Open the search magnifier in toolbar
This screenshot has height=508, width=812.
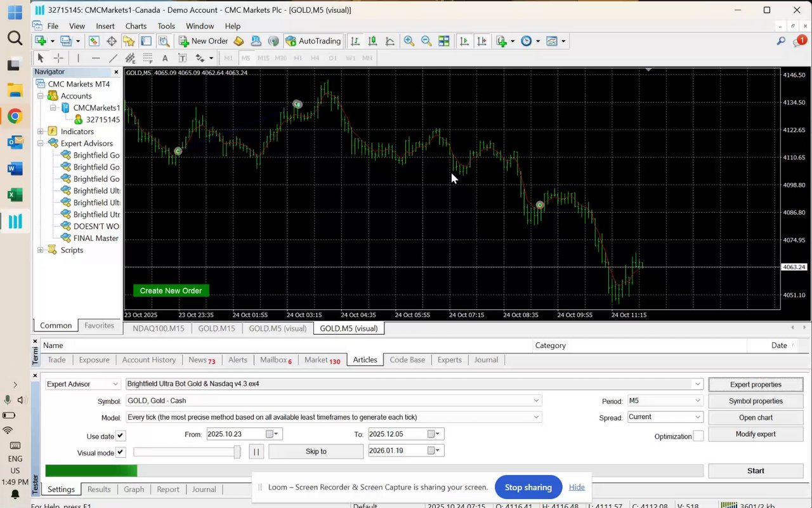click(x=781, y=41)
